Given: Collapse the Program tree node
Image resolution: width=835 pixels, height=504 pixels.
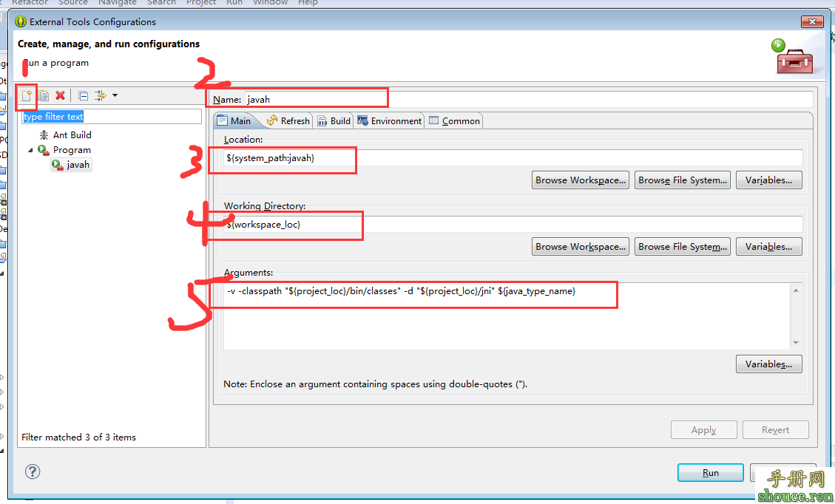Looking at the screenshot, I should pyautogui.click(x=31, y=150).
